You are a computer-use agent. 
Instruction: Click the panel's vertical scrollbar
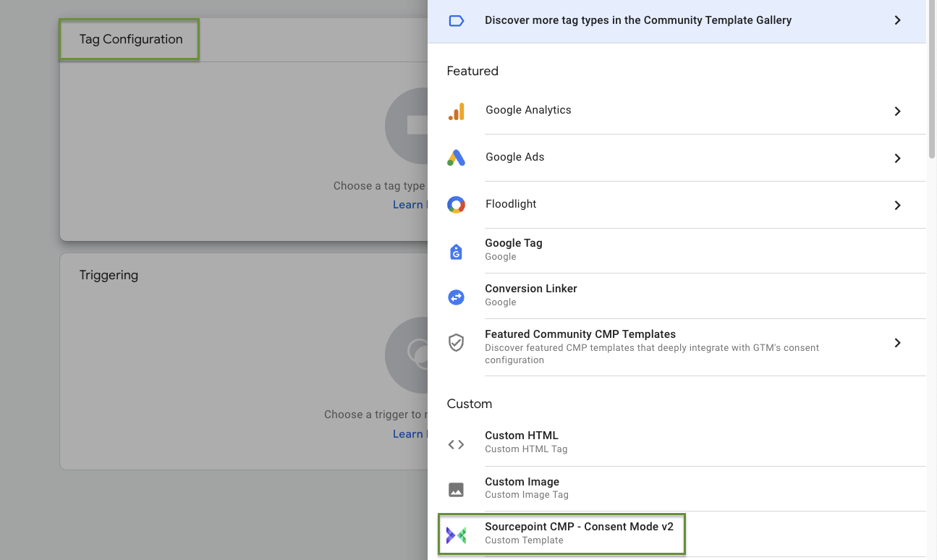(932, 80)
